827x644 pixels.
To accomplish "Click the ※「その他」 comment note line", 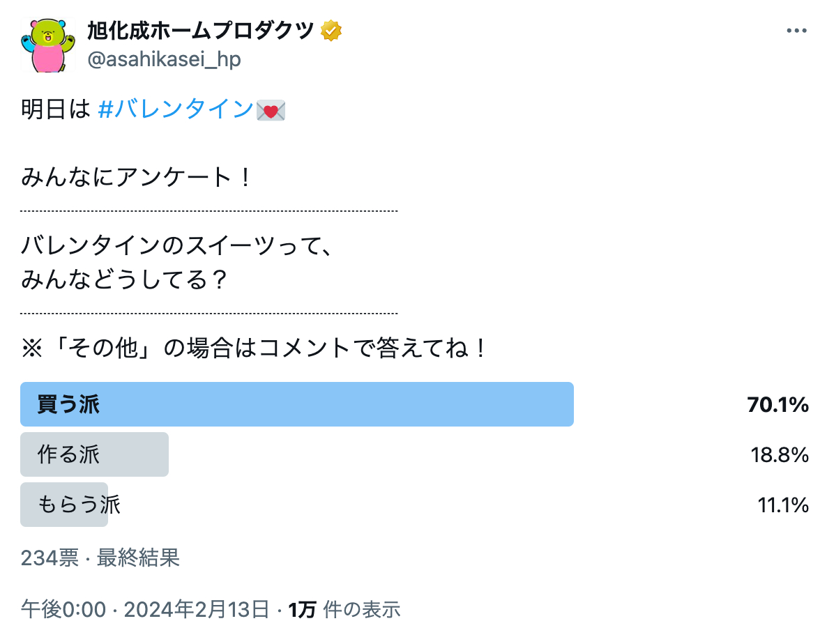I will [254, 348].
